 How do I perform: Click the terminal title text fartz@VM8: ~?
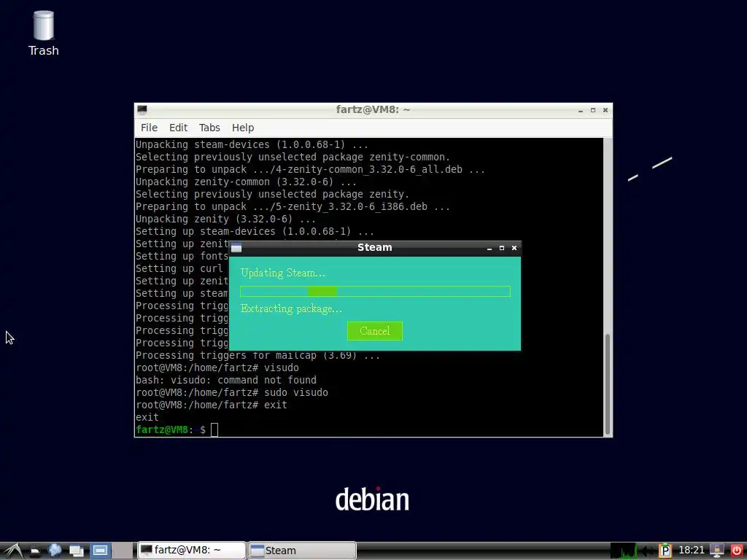[373, 109]
